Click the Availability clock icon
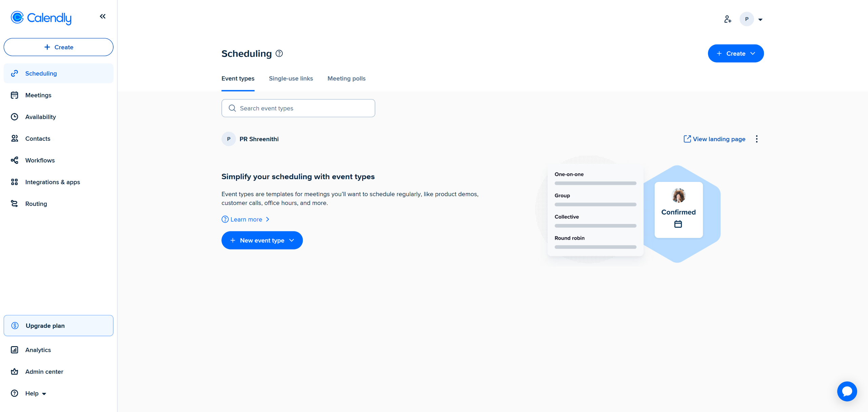Screen dimensions: 868x412 click(15, 117)
